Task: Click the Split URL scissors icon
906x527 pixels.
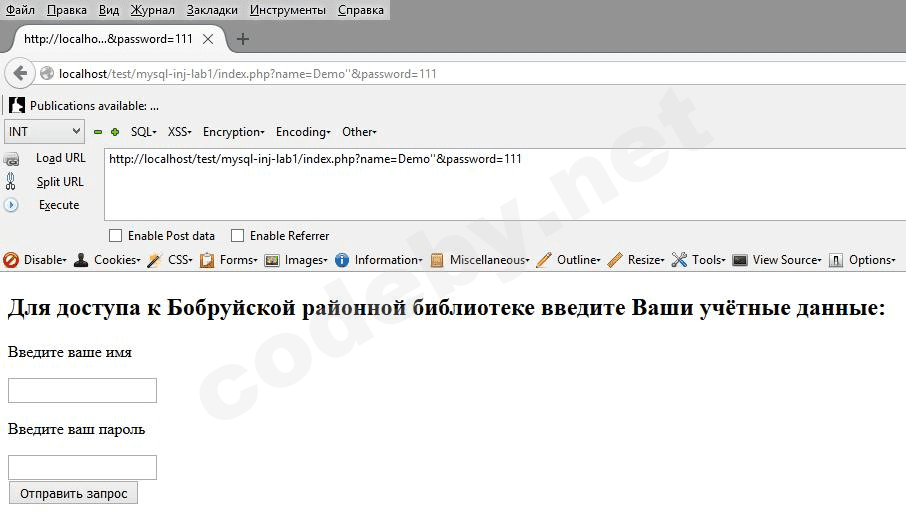Action: pos(10,181)
